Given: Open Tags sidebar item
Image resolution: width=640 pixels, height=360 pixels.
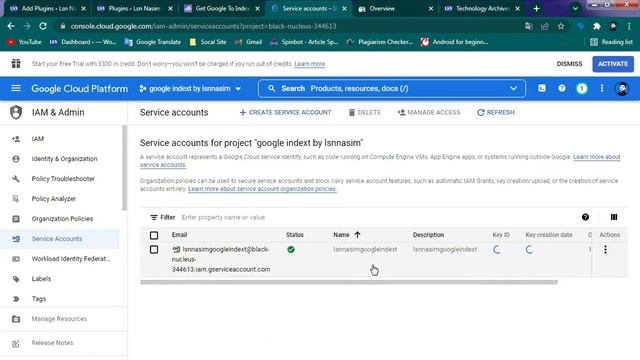Looking at the screenshot, I should 60,299.
